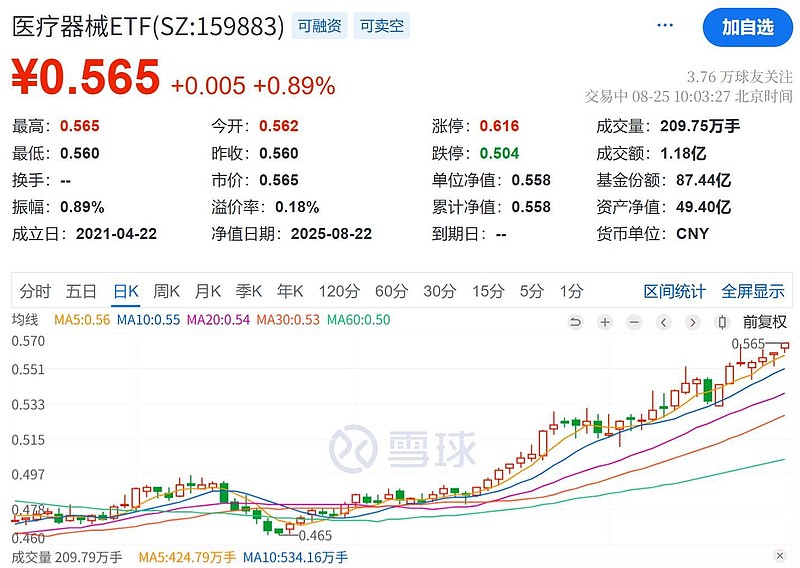This screenshot has height=568, width=800.
Task: Select the 日K chart tab
Action: pyautogui.click(x=126, y=291)
